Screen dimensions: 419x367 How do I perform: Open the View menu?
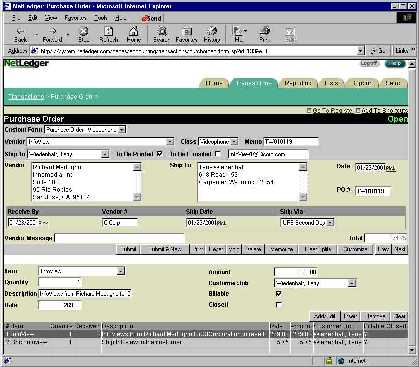(51, 18)
